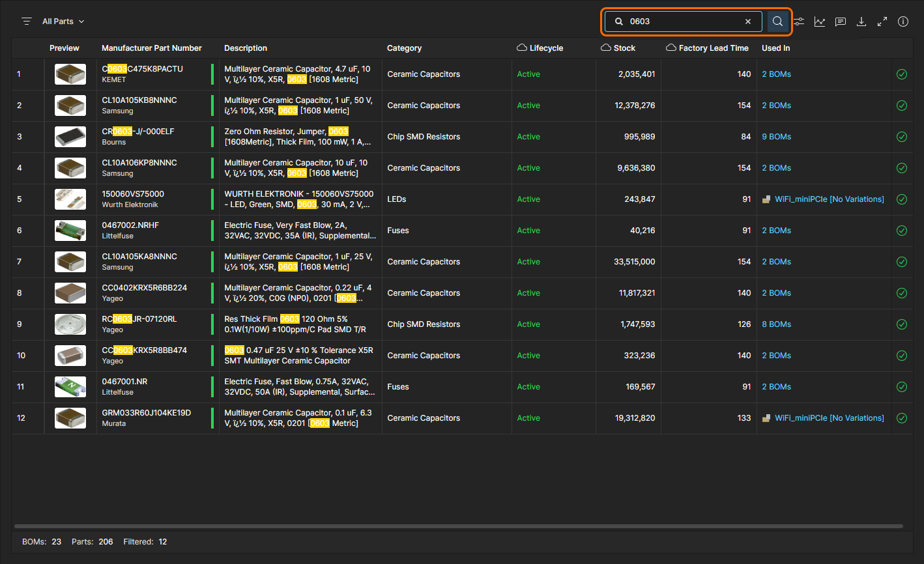This screenshot has width=924, height=564.
Task: Click the status checkmark for GRM033R60J104KE19D
Action: click(x=902, y=418)
